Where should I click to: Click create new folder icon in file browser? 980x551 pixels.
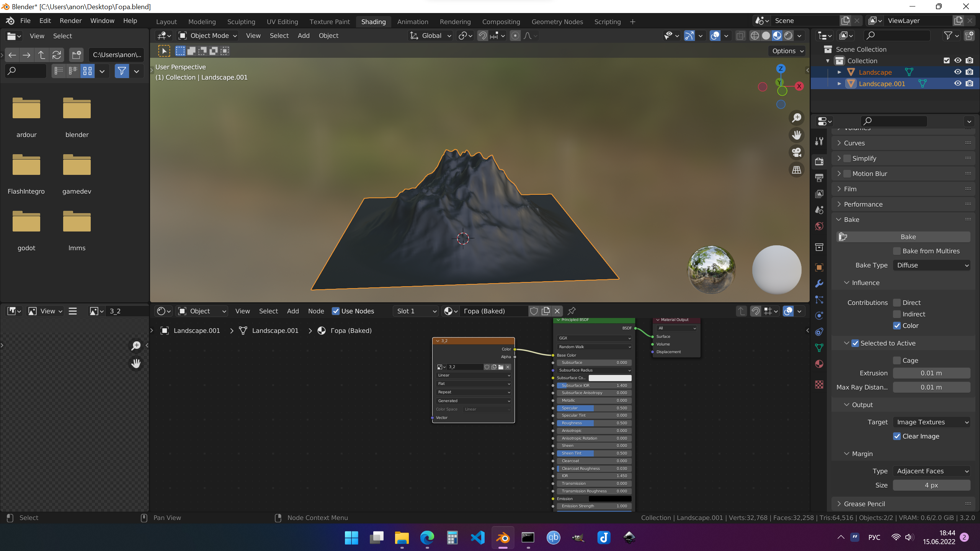[x=76, y=55]
